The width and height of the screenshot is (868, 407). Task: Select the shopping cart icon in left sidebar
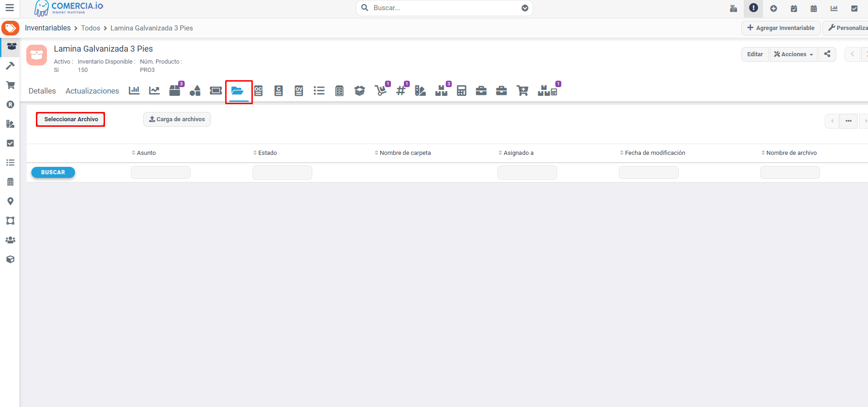click(10, 85)
